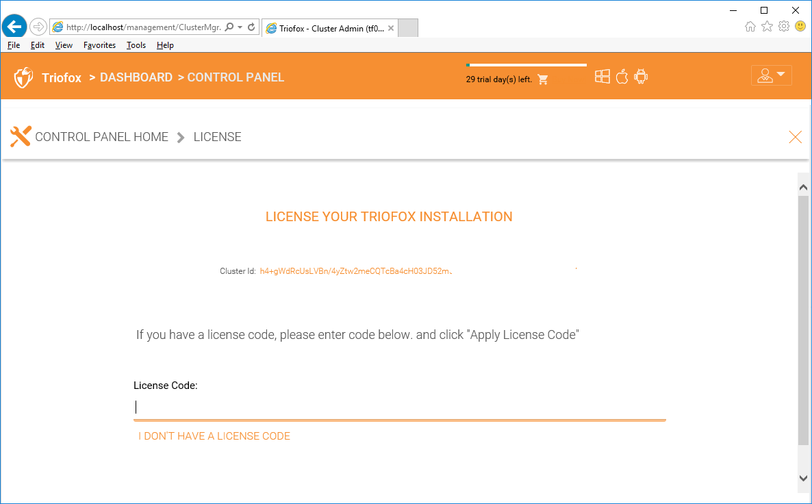Click the LICENSE YOUR TRIOFOX INSTALLATION heading
This screenshot has height=504, width=812.
(x=389, y=216)
